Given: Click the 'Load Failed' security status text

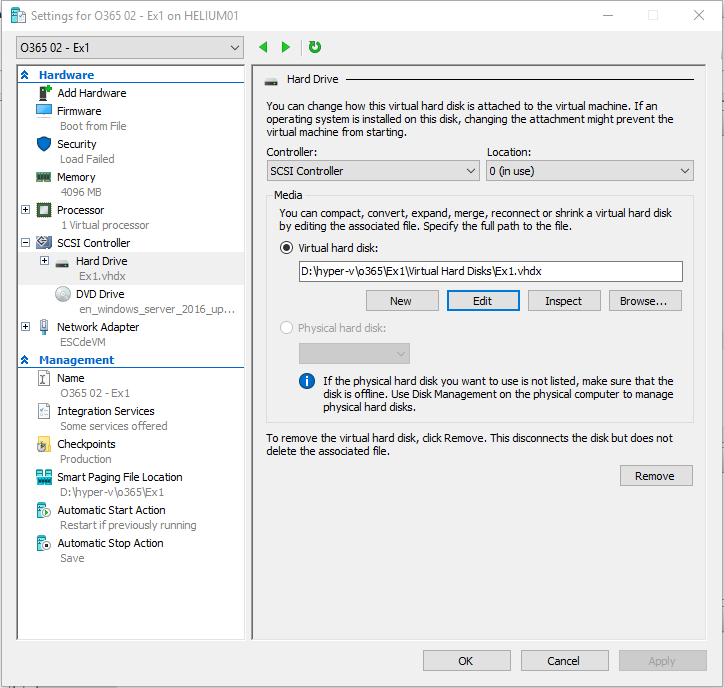Looking at the screenshot, I should [87, 159].
